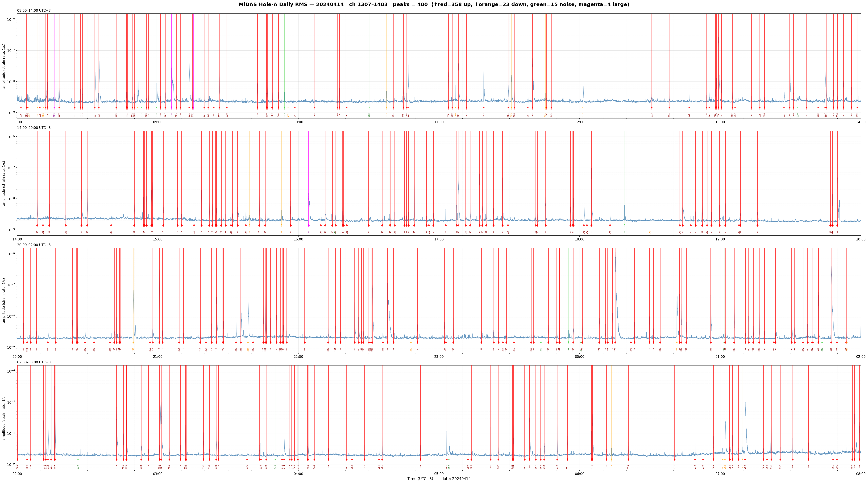Click the 11:00 x-axis tick label
This screenshot has width=868, height=483.
(439, 122)
